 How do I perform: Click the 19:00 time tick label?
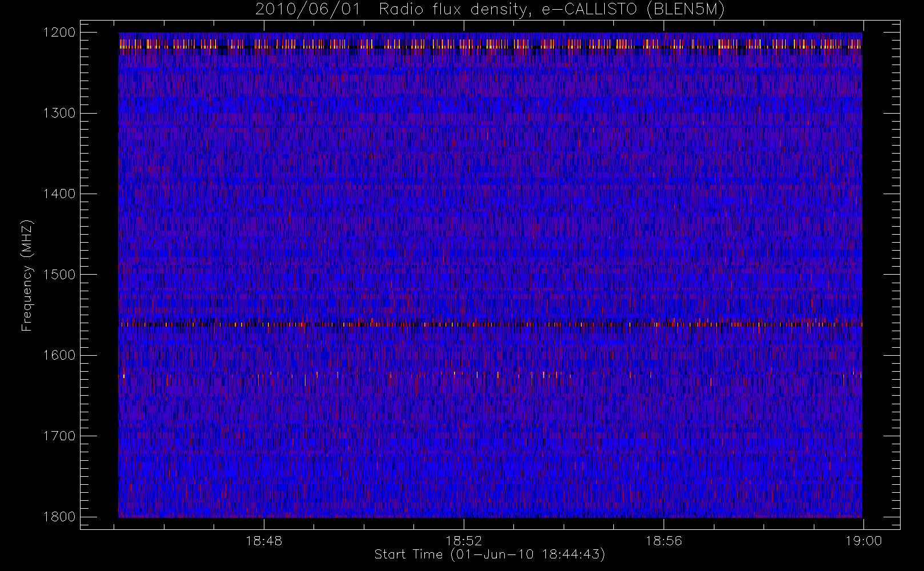(x=863, y=541)
